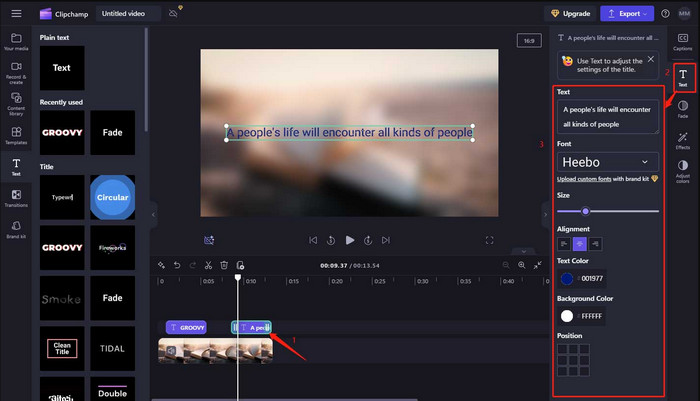
Task: Select the center Position grid cell
Action: [573, 360]
